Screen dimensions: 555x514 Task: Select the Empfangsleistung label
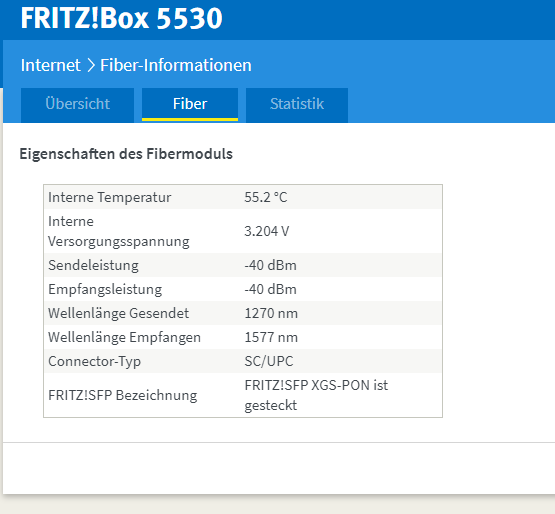pyautogui.click(x=105, y=289)
